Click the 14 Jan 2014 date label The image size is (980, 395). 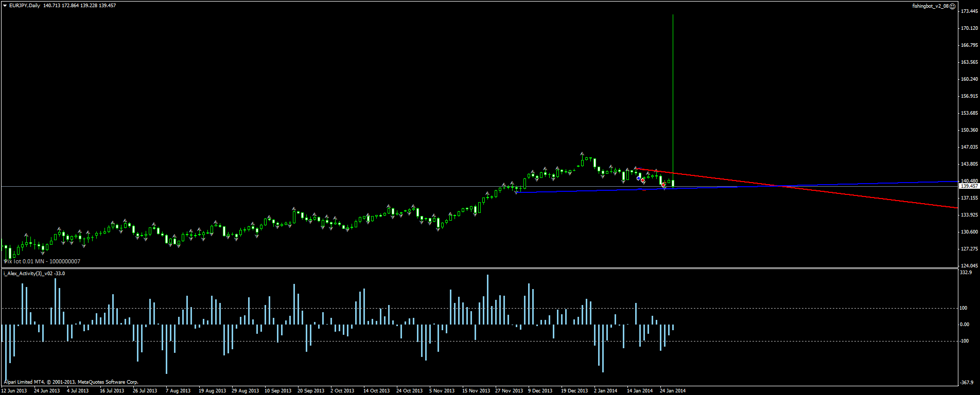[640, 391]
